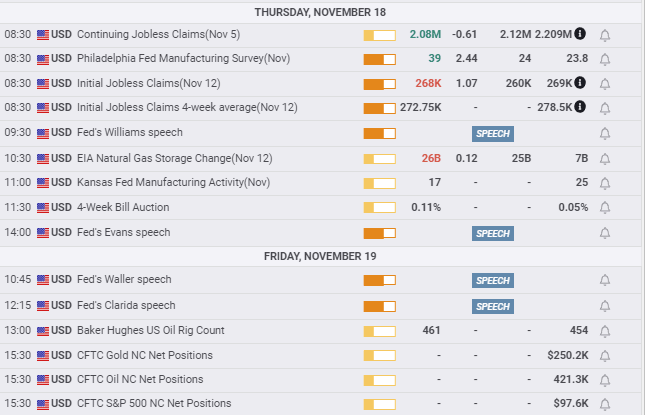Click SPEECH badge for Fed's Waller speech
The width and height of the screenshot is (645, 415).
[x=493, y=281]
